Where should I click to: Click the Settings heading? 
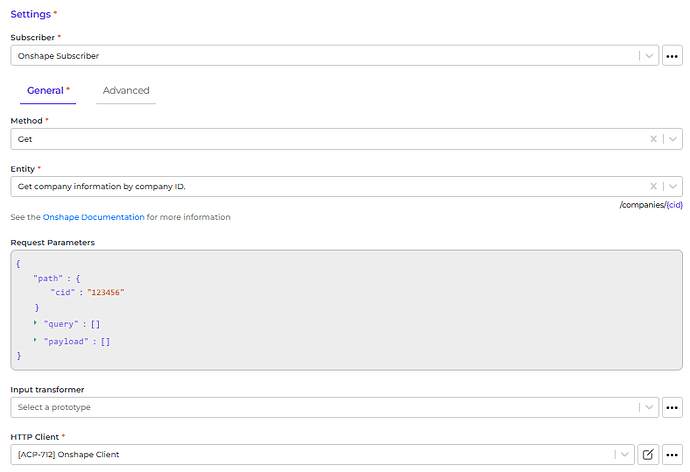click(30, 14)
